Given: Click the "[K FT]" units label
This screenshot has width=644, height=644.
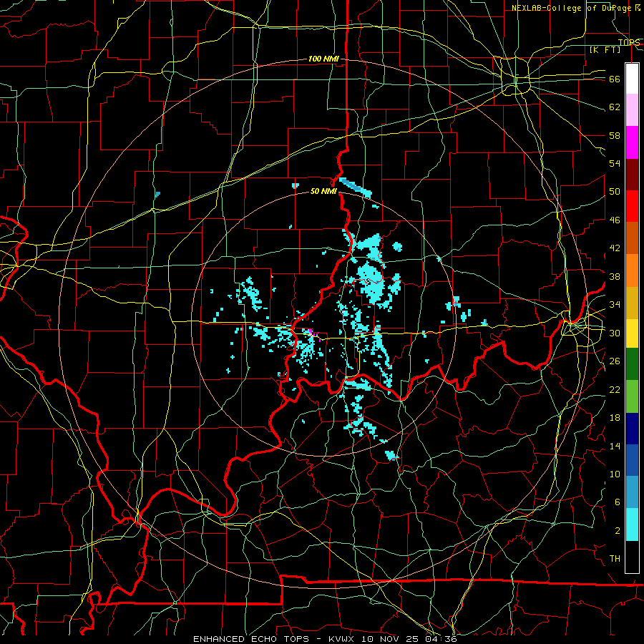Looking at the screenshot, I should coord(605,49).
